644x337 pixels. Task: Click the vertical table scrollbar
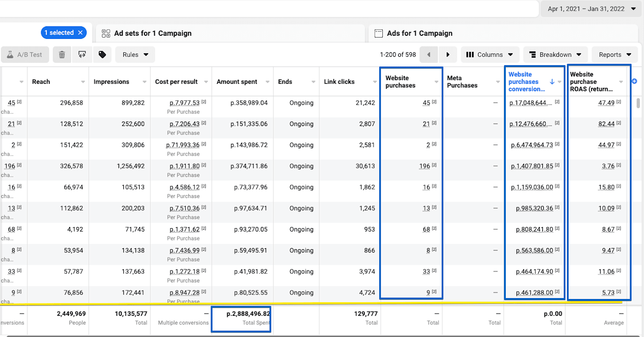[x=639, y=103]
